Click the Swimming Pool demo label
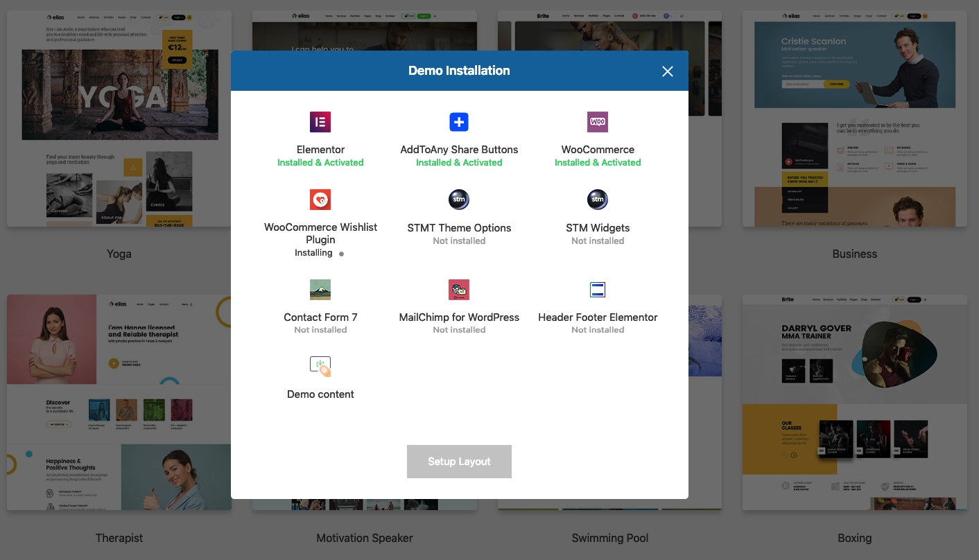The height and width of the screenshot is (560, 979). (610, 538)
